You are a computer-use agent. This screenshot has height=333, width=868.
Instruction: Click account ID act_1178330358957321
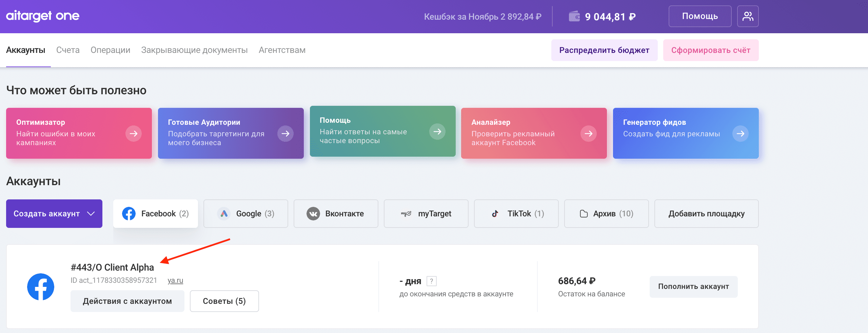114,280
